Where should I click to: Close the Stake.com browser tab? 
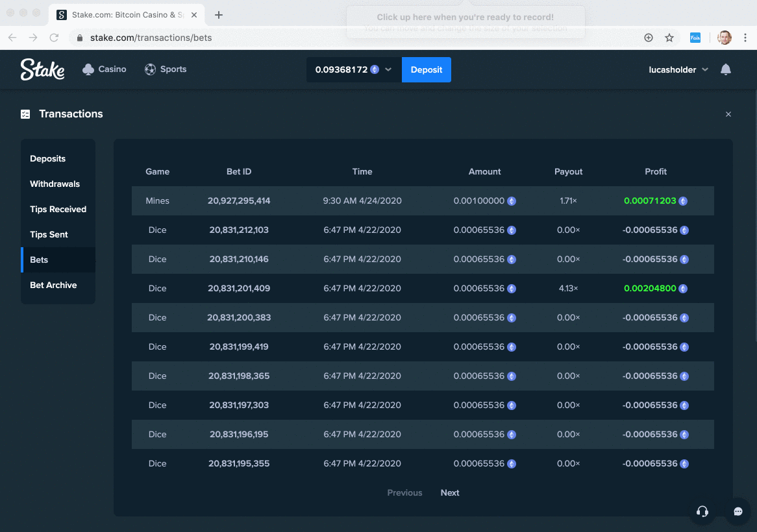(x=194, y=15)
